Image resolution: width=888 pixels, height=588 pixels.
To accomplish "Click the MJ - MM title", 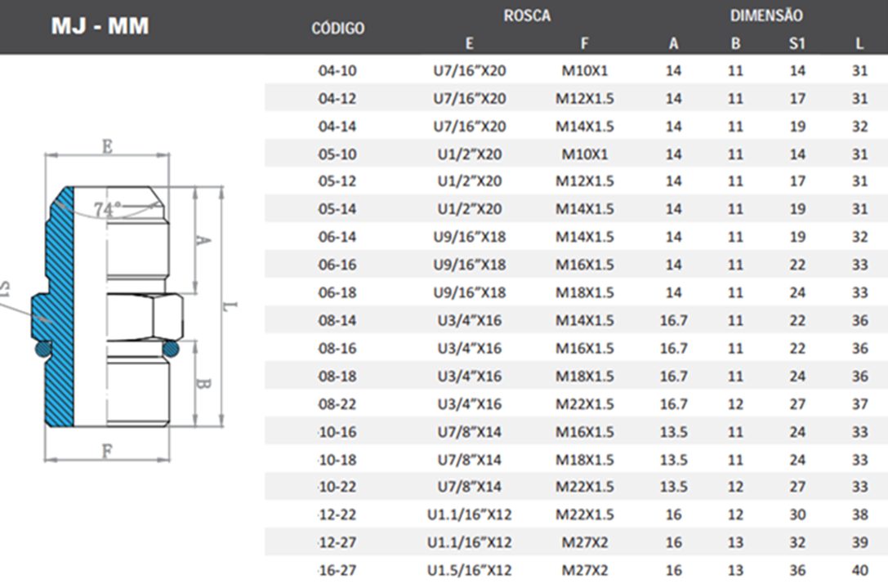I will (100, 26).
